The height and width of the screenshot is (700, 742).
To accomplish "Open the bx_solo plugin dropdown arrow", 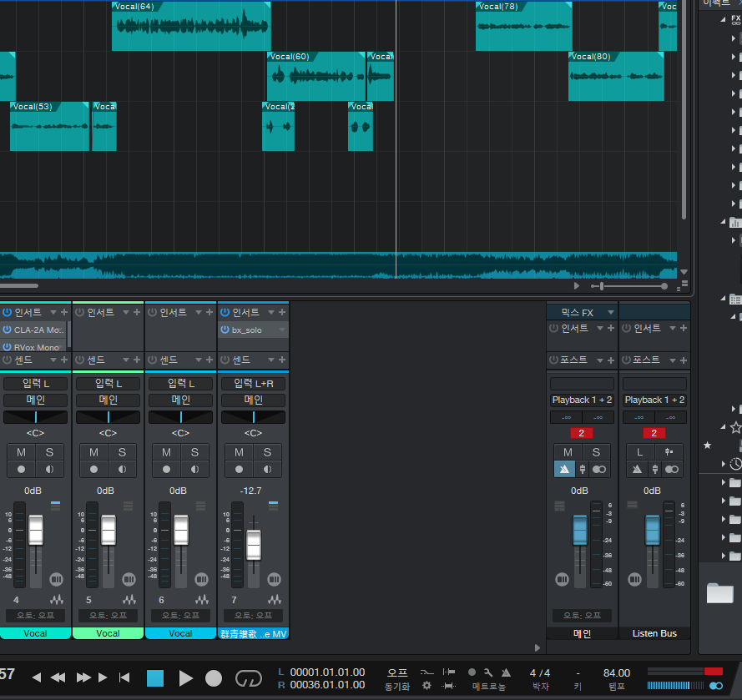I will pyautogui.click(x=282, y=330).
